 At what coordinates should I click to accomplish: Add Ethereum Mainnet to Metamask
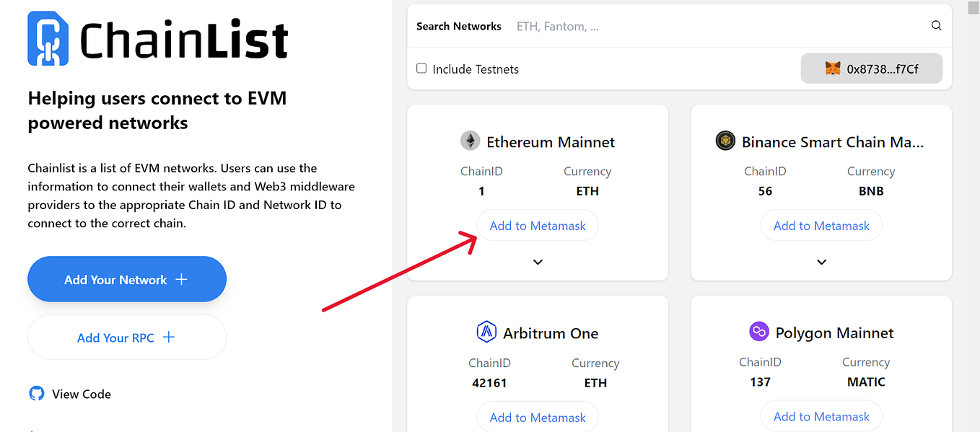[x=538, y=226]
